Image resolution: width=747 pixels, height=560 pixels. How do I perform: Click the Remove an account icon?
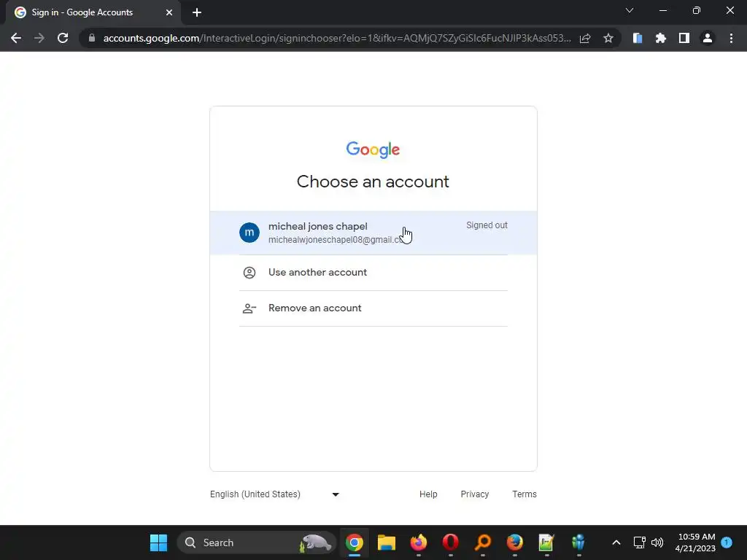249,308
